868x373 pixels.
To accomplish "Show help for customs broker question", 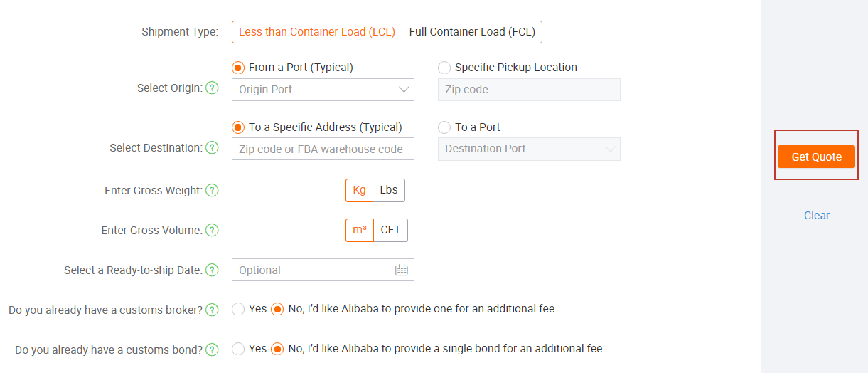I will pos(212,310).
